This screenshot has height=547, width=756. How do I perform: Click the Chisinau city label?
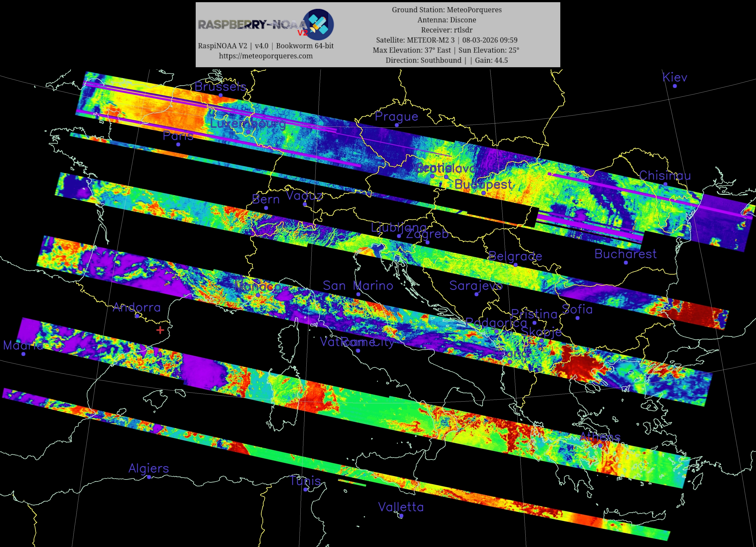pos(665,176)
